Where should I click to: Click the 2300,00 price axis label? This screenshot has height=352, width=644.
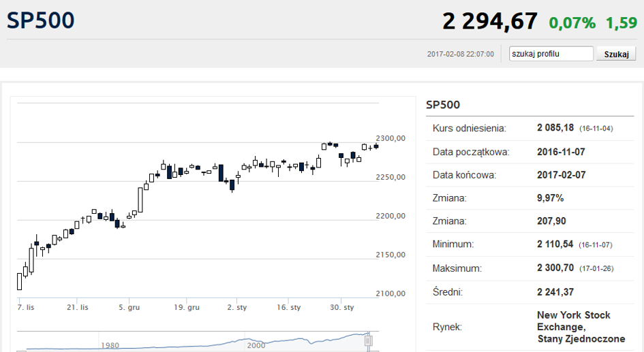coord(390,138)
